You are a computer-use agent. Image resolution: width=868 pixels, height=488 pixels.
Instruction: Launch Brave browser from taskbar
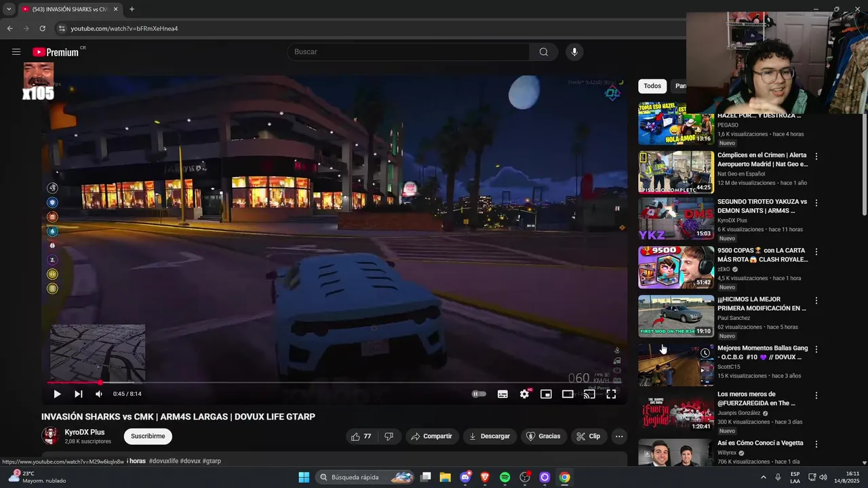coord(485,477)
